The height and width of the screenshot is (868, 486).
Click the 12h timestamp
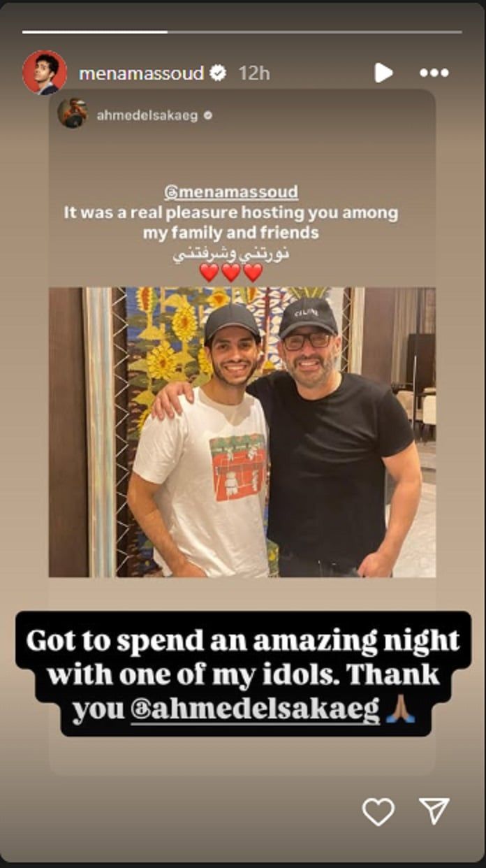[x=254, y=73]
